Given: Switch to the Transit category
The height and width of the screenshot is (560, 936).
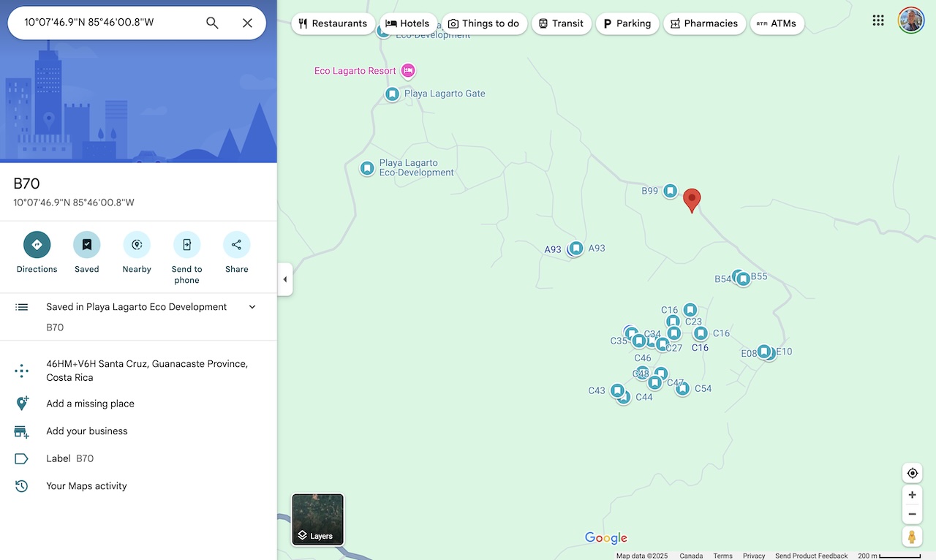Looking at the screenshot, I should pyautogui.click(x=561, y=23).
